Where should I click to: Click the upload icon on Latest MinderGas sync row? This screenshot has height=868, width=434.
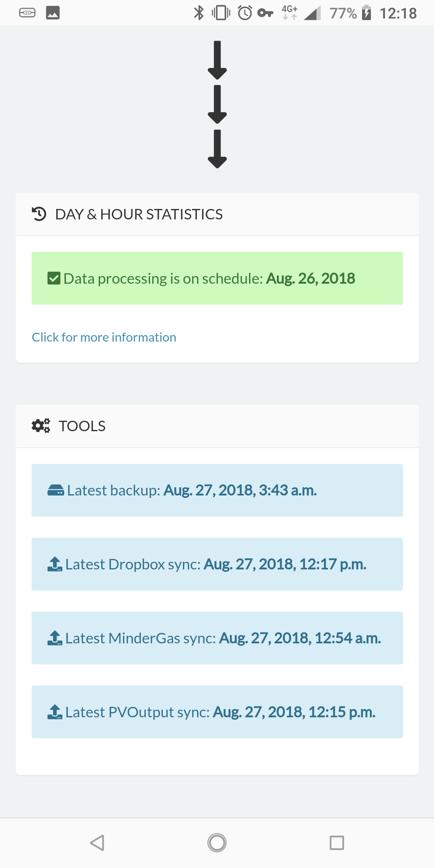pos(55,638)
